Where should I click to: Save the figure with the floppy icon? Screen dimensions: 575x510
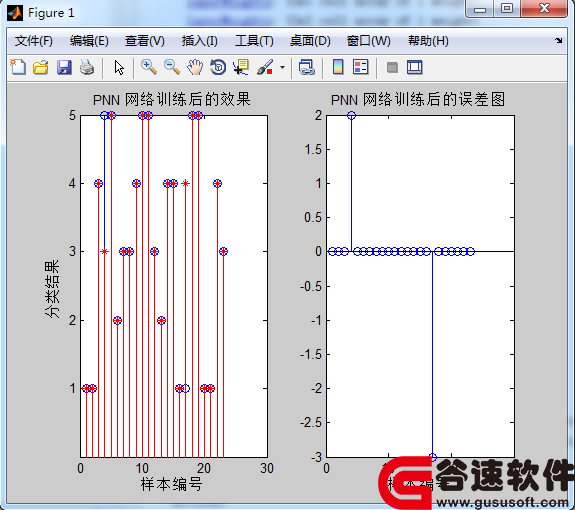[64, 68]
